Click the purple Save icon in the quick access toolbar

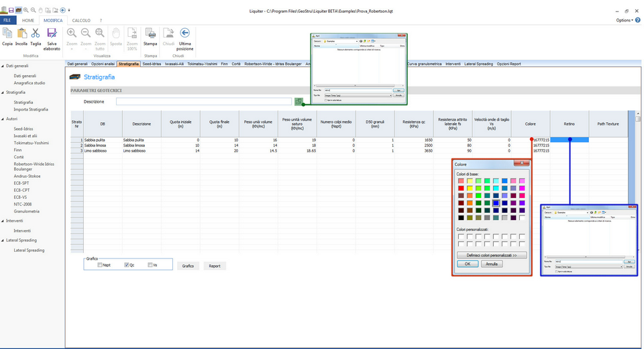tap(11, 10)
